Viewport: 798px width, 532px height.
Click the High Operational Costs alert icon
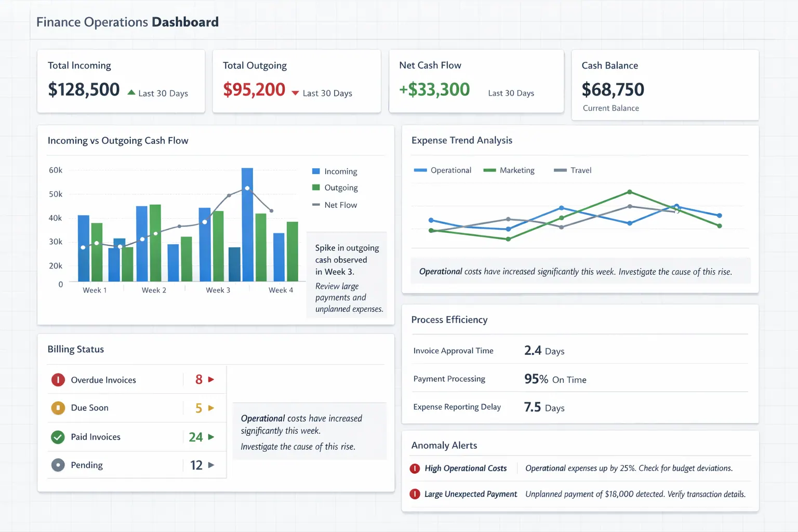[415, 468]
